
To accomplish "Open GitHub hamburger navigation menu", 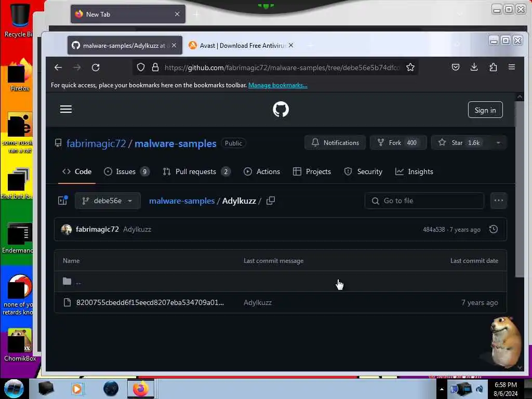I will pyautogui.click(x=66, y=109).
